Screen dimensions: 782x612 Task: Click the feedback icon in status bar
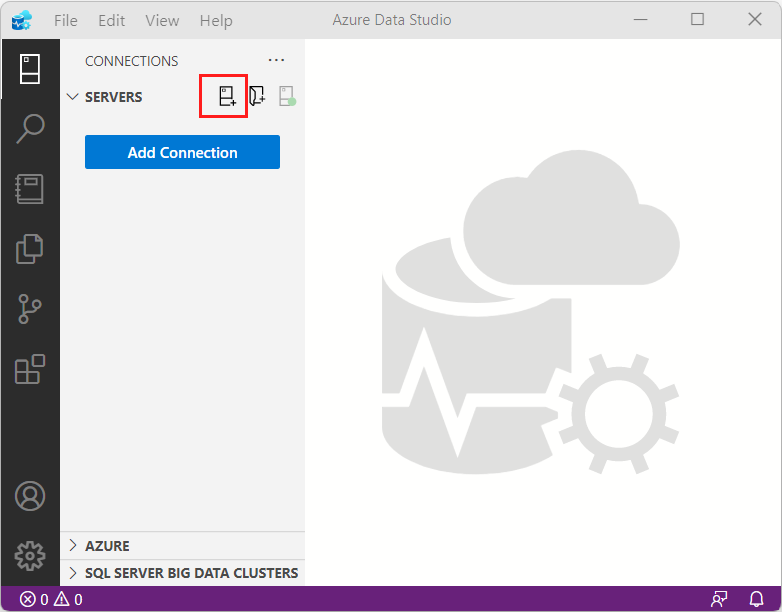[719, 599]
